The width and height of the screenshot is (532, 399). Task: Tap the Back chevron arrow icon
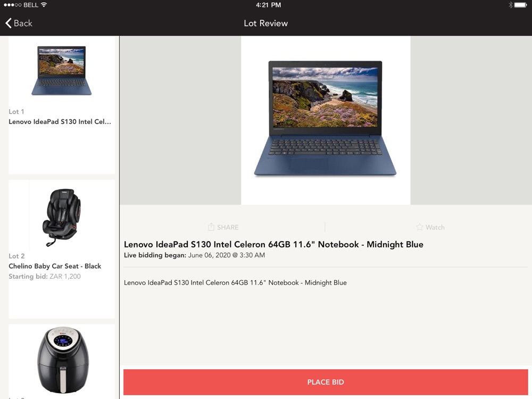coord(9,23)
